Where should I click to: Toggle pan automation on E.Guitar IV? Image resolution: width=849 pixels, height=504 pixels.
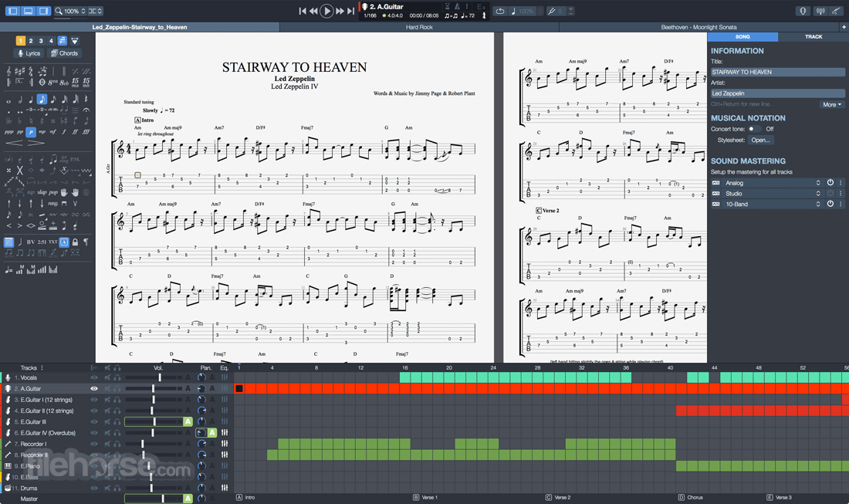coord(212,432)
